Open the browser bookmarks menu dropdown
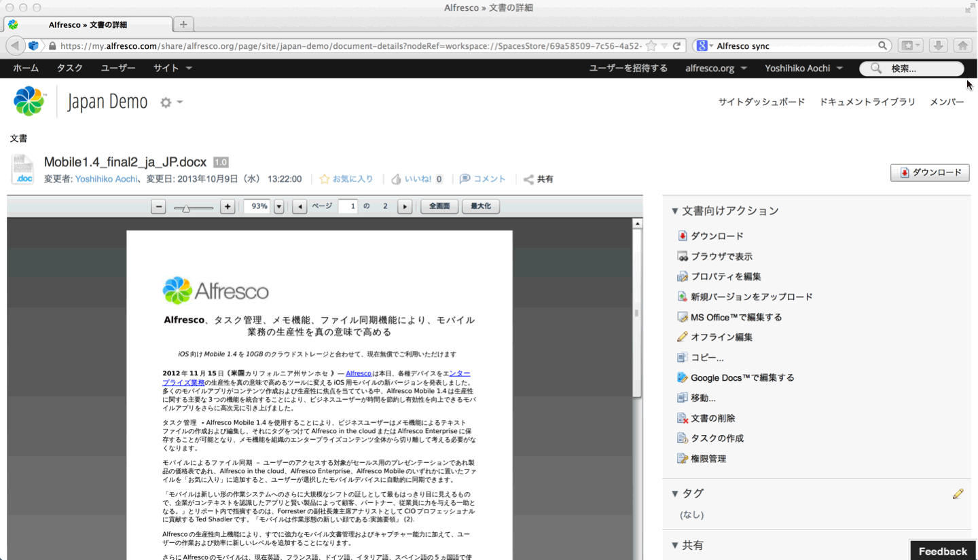This screenshot has width=978, height=560. (910, 45)
